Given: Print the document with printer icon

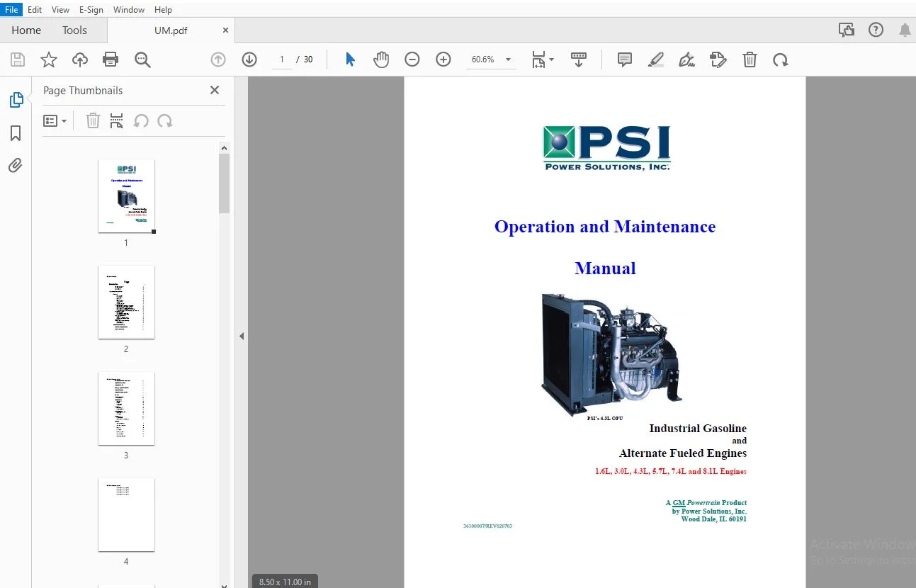Looking at the screenshot, I should pos(111,60).
